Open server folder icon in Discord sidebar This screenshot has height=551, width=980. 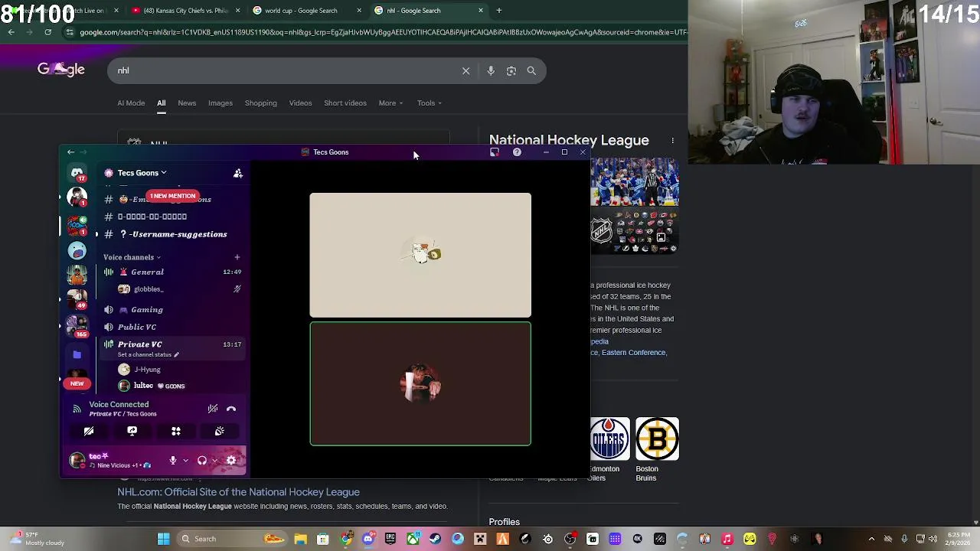(77, 354)
